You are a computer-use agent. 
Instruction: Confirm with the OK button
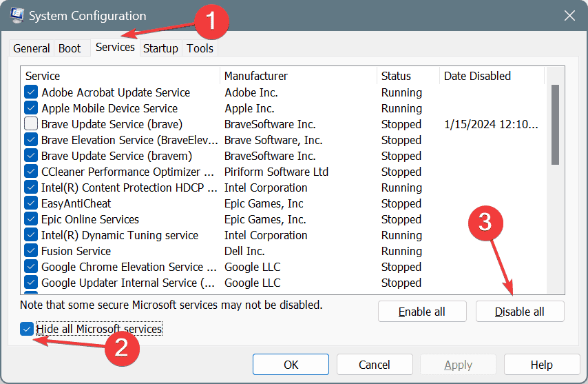tap(291, 365)
